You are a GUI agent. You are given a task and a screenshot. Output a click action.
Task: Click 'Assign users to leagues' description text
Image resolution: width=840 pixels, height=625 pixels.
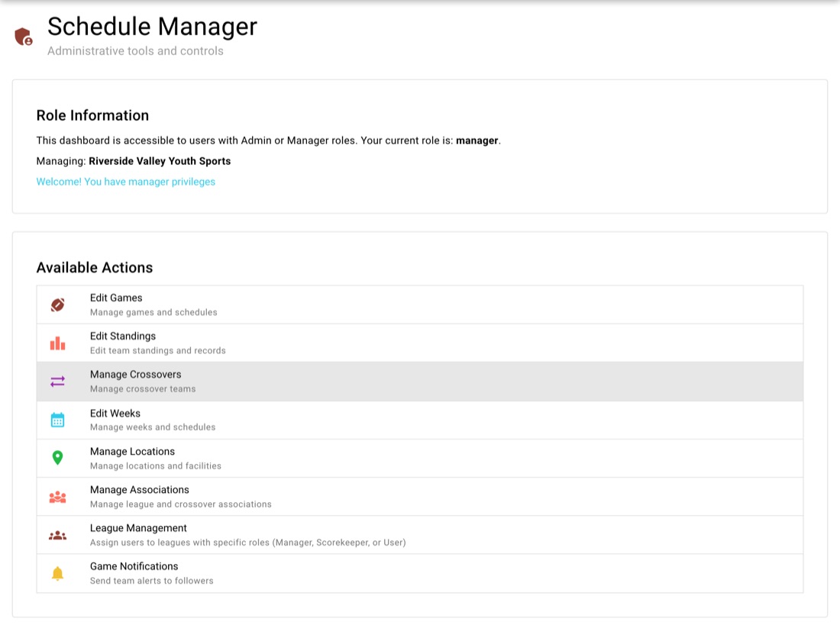248,543
